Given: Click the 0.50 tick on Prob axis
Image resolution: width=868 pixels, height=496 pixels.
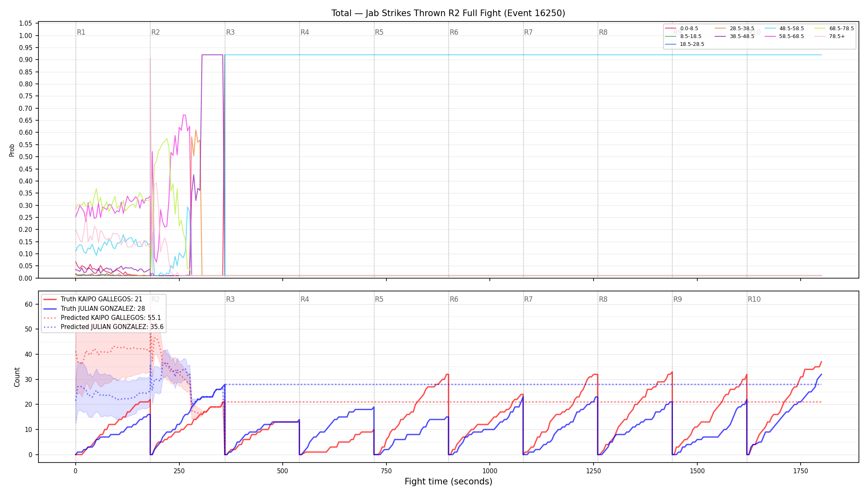Looking at the screenshot, I should pos(26,157).
